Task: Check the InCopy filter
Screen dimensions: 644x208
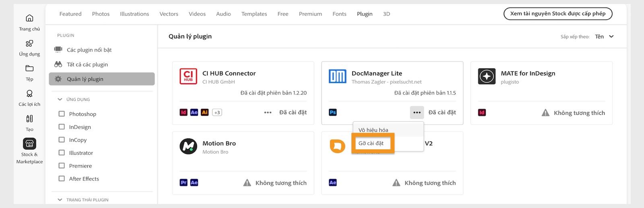Action: [62, 140]
